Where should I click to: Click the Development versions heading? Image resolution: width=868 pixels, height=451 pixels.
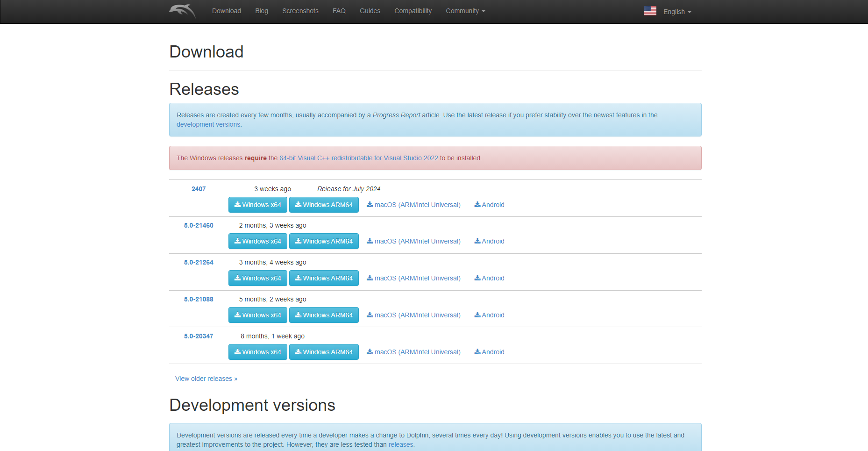[252, 405]
